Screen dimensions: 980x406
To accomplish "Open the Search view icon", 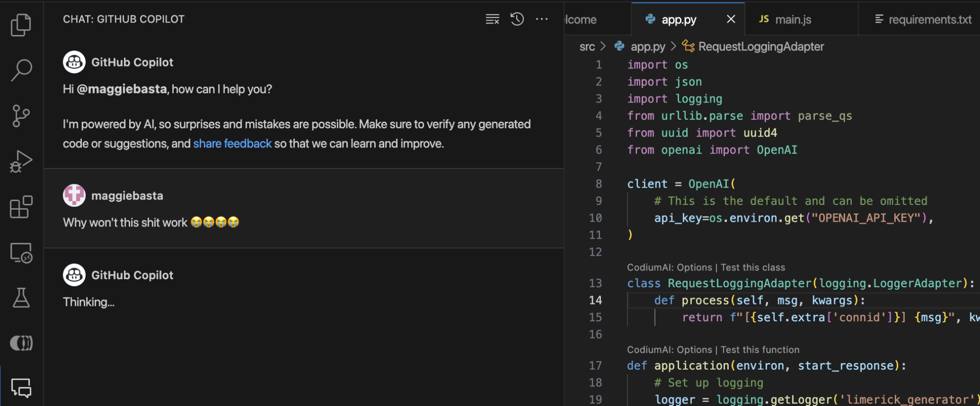I will (21, 70).
